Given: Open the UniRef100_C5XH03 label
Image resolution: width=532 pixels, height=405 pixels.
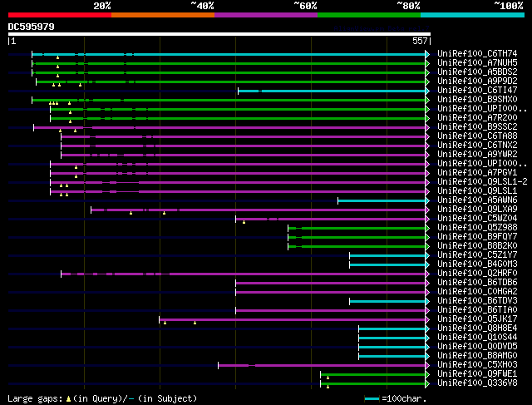Looking at the screenshot, I should pos(477,365).
